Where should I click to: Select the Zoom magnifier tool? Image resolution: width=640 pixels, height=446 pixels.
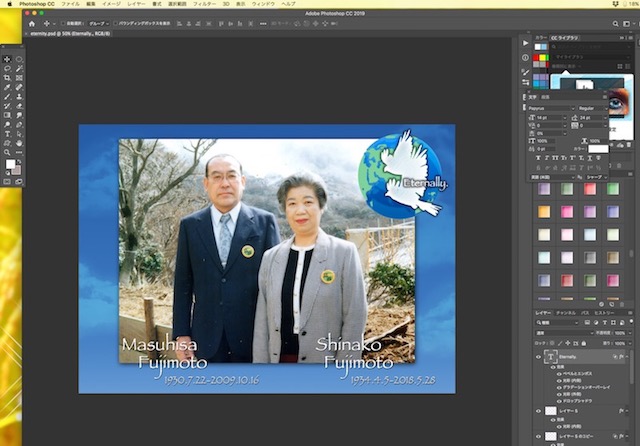pyautogui.click(x=7, y=153)
